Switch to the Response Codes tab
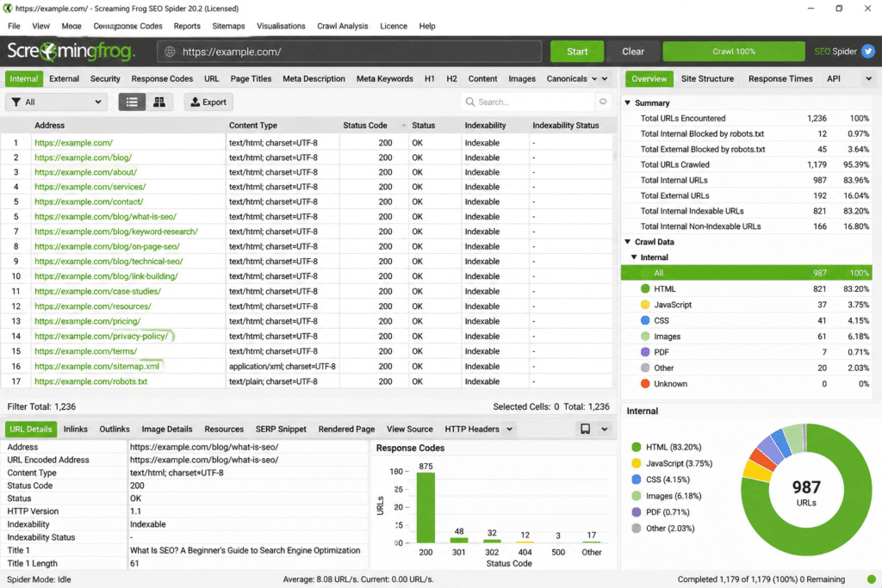 coord(162,78)
